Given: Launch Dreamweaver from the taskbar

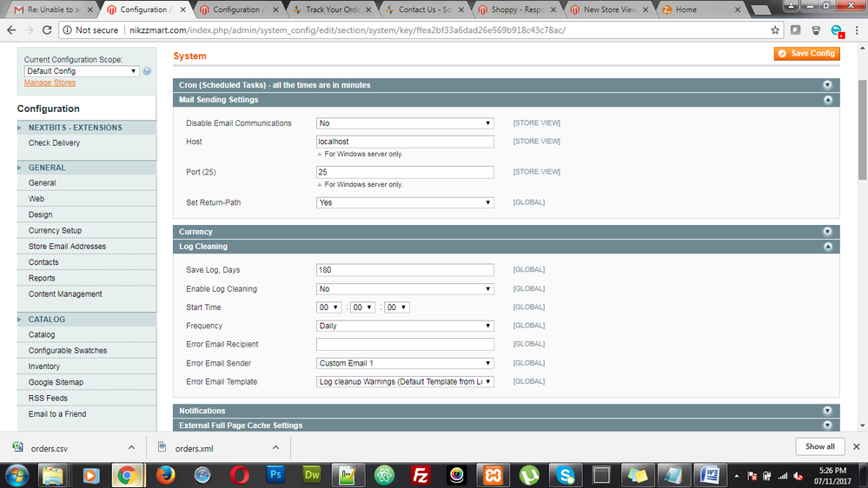Looking at the screenshot, I should tap(313, 475).
